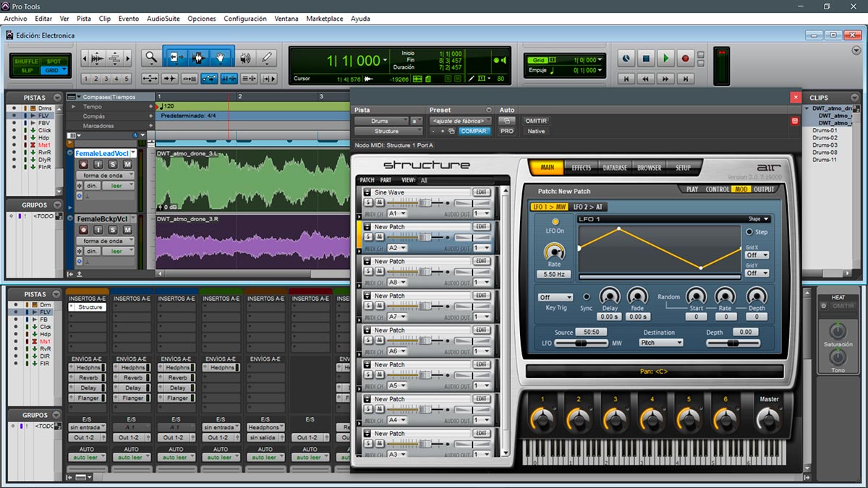Enable the Step radio button for LFO
The width and height of the screenshot is (868, 488).
[x=749, y=232]
